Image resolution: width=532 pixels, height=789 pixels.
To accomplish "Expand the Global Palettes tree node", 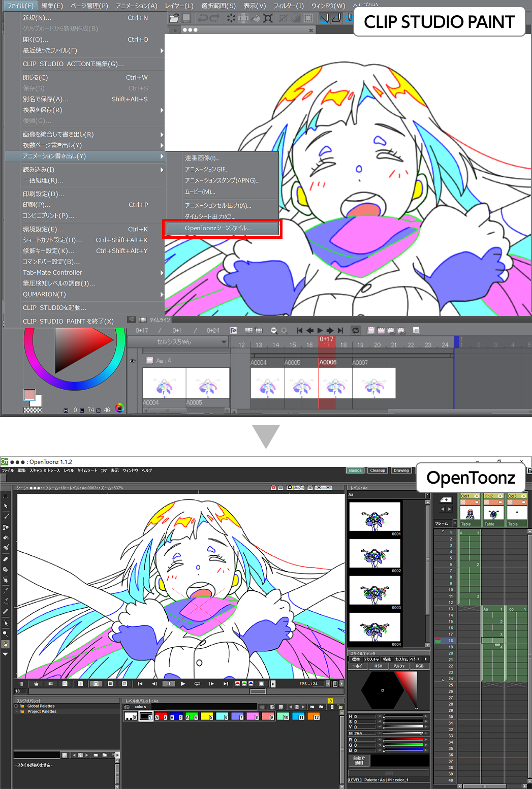I will tap(16, 706).
